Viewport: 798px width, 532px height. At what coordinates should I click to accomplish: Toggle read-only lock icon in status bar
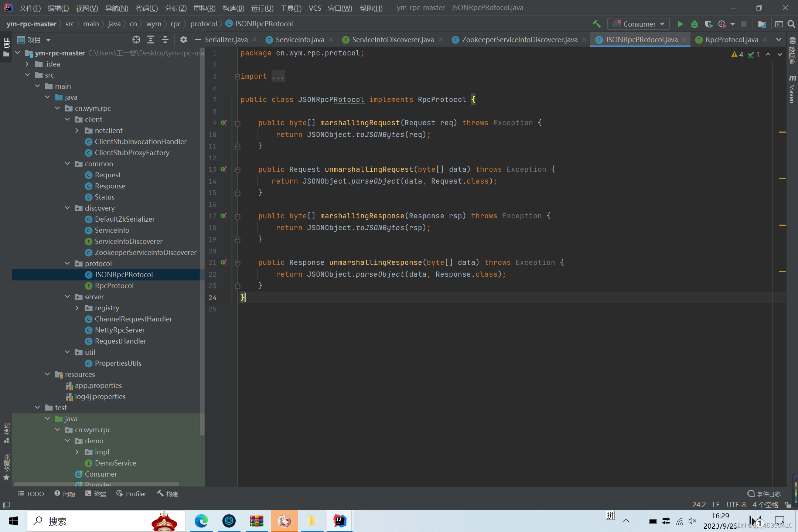tap(788, 505)
